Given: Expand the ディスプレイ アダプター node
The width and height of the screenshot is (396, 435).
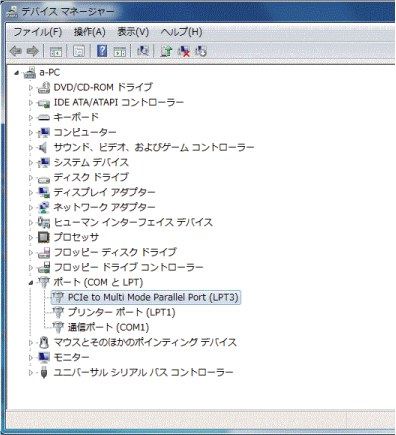Looking at the screenshot, I should coord(31,193).
